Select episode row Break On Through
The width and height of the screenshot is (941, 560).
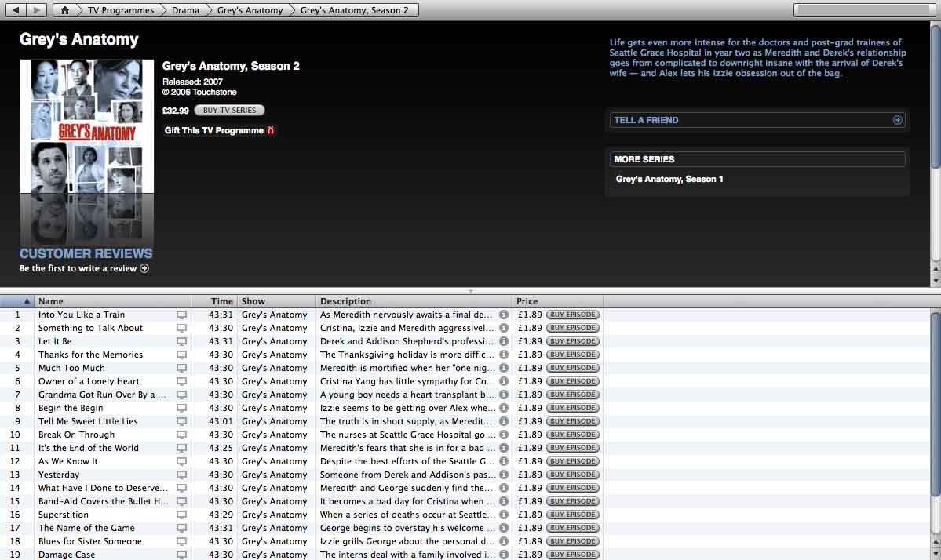tap(465, 435)
